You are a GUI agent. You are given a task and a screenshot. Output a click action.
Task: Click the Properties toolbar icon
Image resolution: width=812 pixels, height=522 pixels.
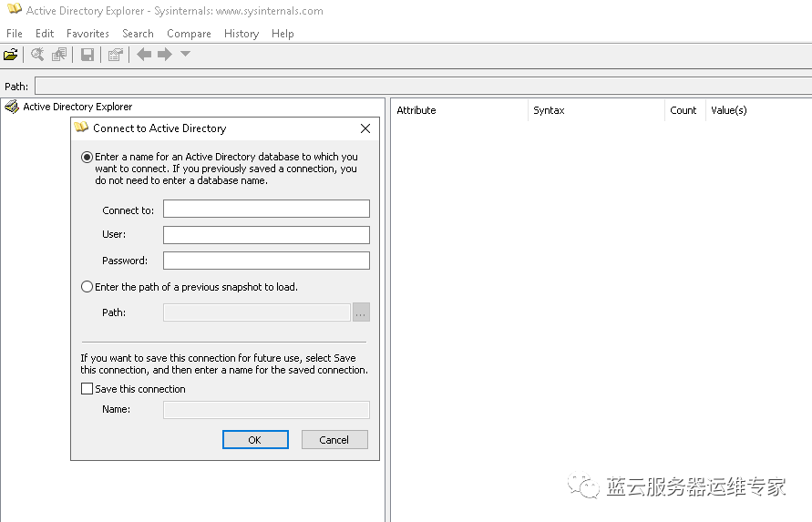(116, 54)
